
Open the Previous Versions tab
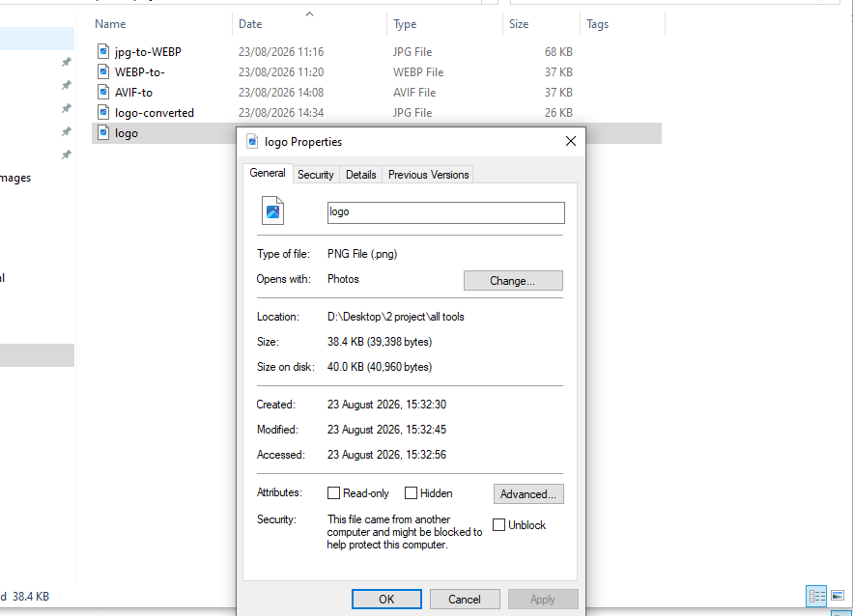click(428, 175)
